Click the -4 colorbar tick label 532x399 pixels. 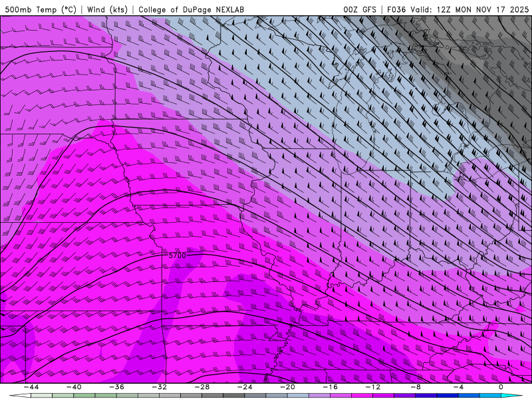coord(458,387)
